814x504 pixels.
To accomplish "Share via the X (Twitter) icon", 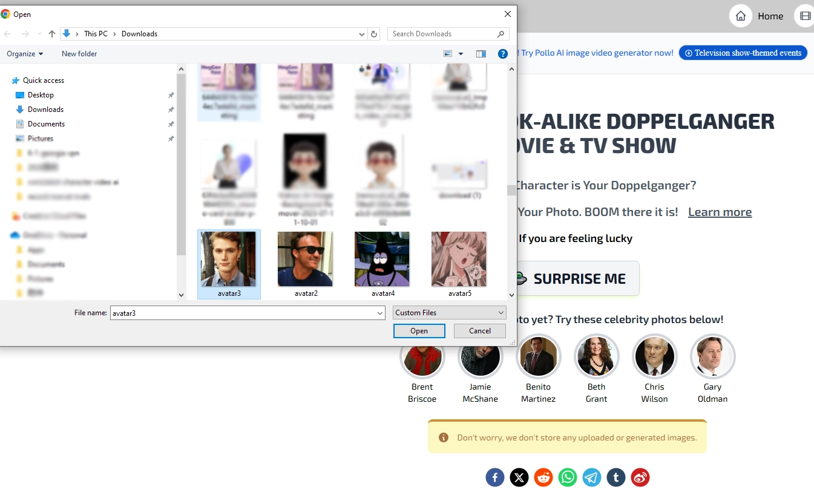I will coord(519,477).
